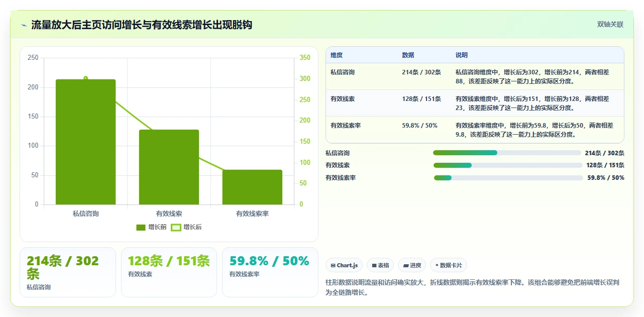Click the 数据卡片 chip star icon
This screenshot has width=644, height=317.
click(x=437, y=265)
